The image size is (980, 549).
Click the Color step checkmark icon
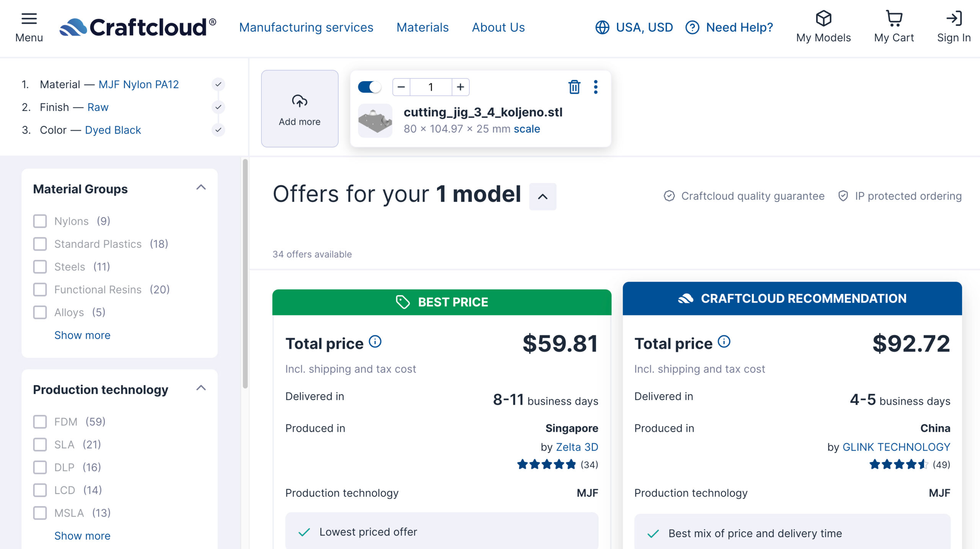tap(218, 130)
